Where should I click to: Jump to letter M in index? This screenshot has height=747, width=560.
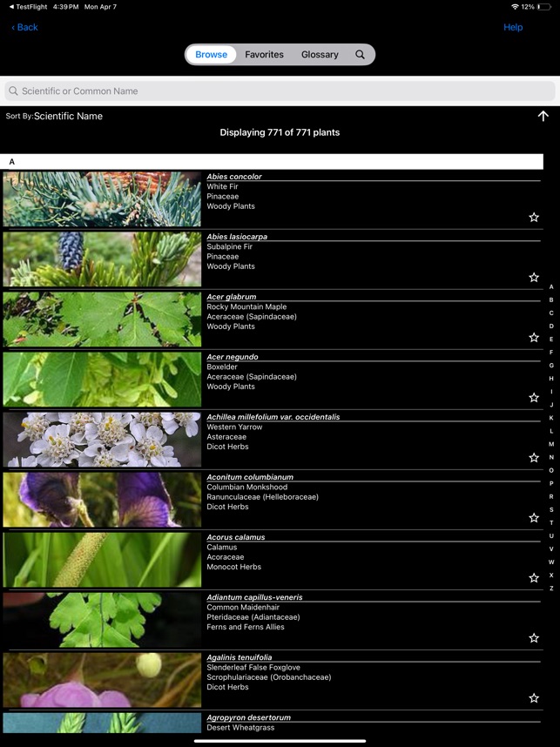pos(551,444)
